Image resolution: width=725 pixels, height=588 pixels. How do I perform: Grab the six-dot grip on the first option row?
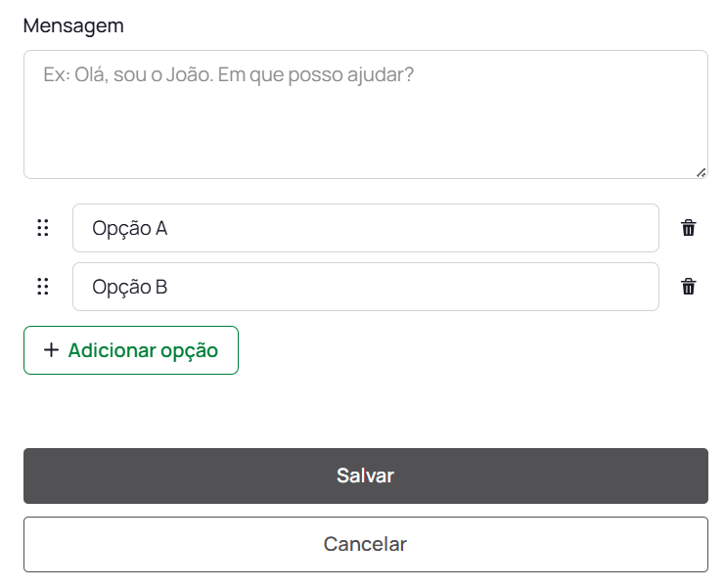[43, 228]
